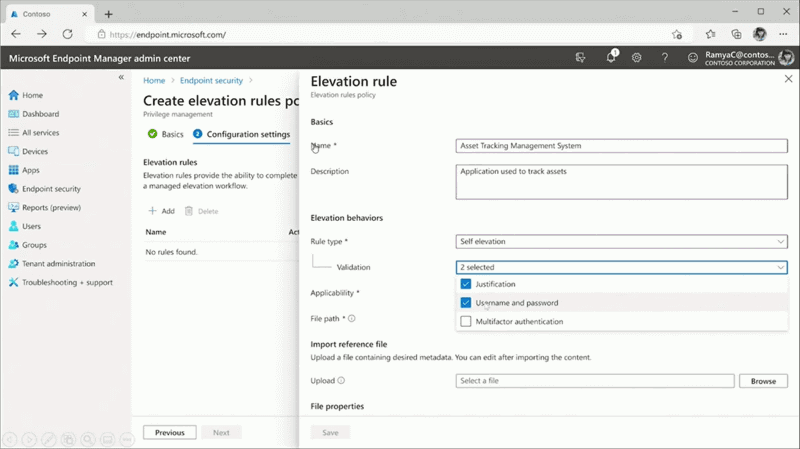Click Endpoint security breadcrumb link
Screen dimensions: 800x449
211,81
